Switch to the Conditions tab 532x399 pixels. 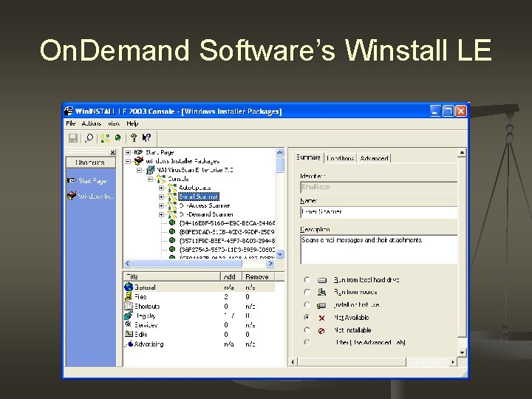point(341,158)
